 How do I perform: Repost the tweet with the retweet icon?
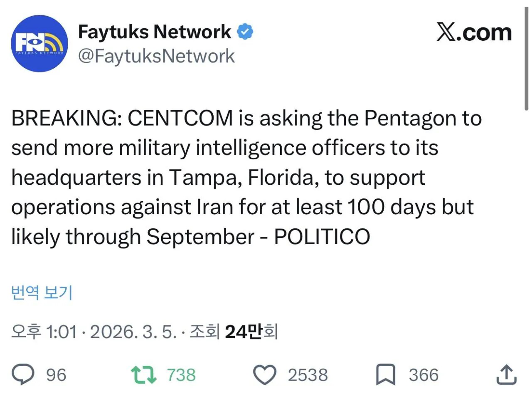tap(143, 374)
